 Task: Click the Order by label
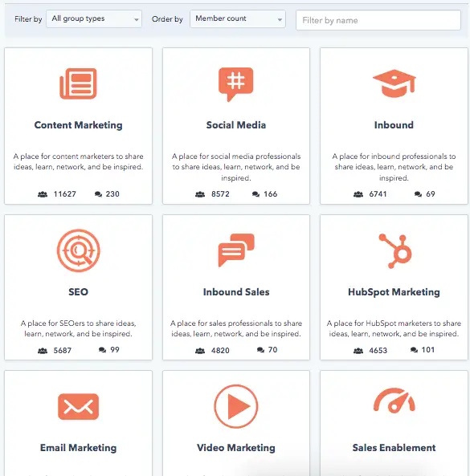coord(167,19)
